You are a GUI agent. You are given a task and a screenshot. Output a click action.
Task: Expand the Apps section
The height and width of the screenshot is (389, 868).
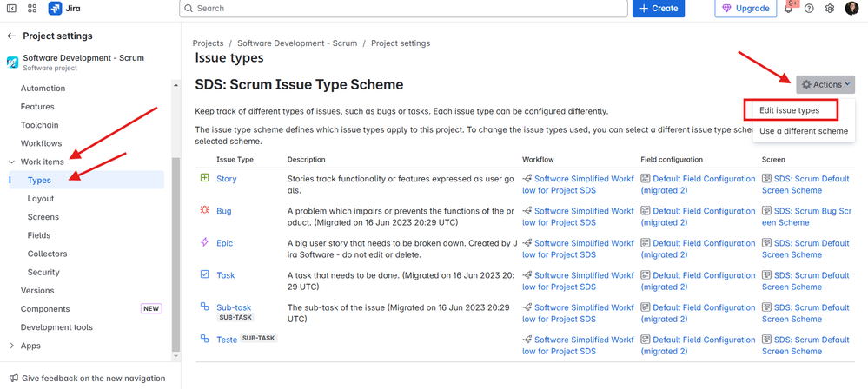(x=12, y=346)
